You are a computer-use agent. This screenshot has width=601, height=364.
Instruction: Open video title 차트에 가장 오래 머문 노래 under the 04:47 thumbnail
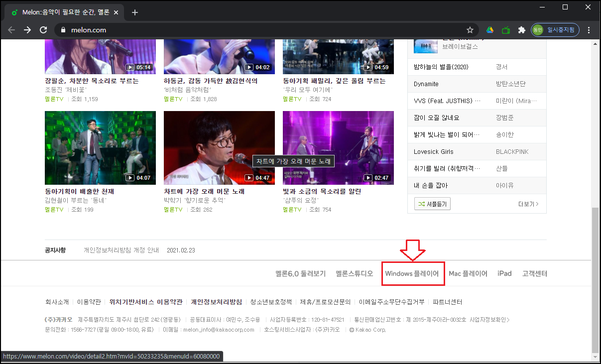[204, 191]
